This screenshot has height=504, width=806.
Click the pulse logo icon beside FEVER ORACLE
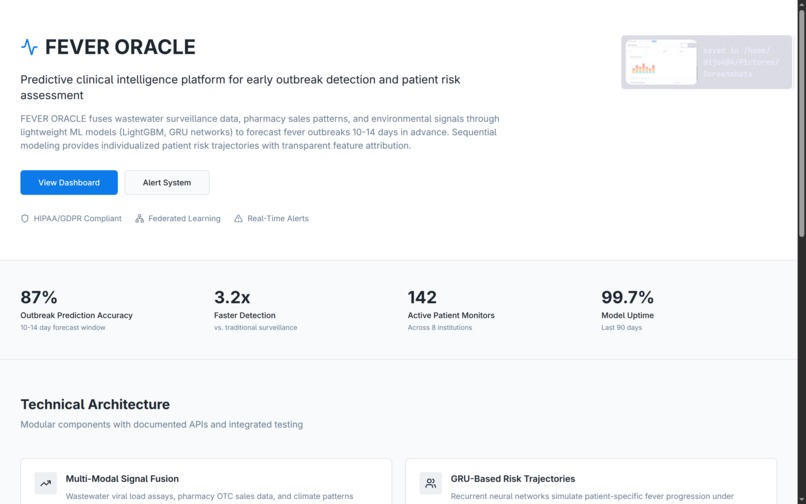pyautogui.click(x=29, y=47)
